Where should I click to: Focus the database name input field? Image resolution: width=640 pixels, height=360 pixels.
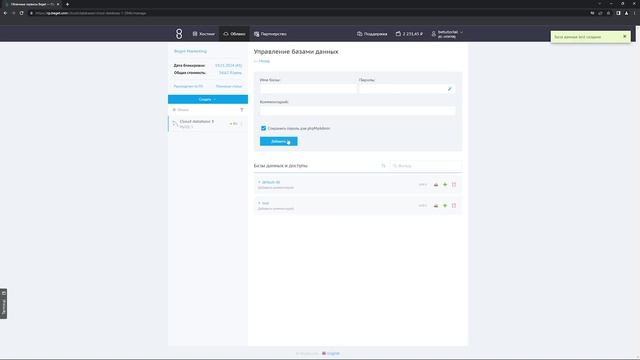tap(308, 89)
